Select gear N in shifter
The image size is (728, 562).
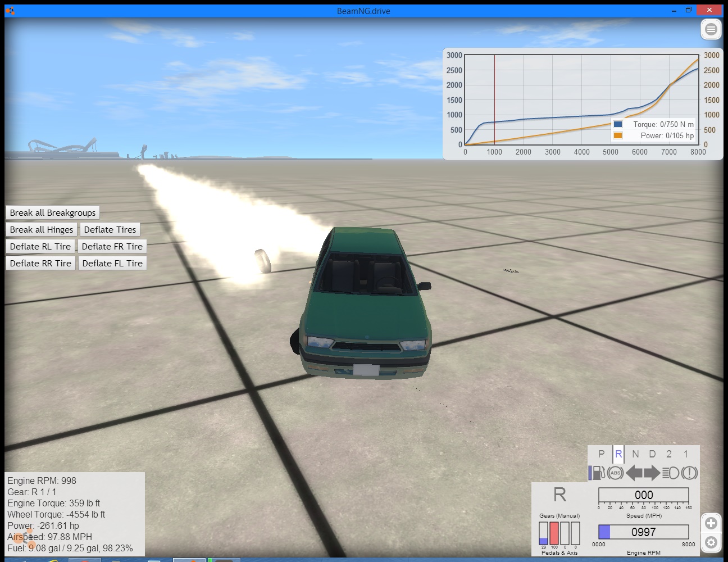pos(635,454)
